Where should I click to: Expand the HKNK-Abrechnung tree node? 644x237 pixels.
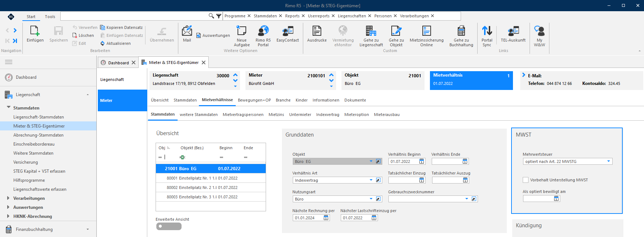tap(8, 216)
